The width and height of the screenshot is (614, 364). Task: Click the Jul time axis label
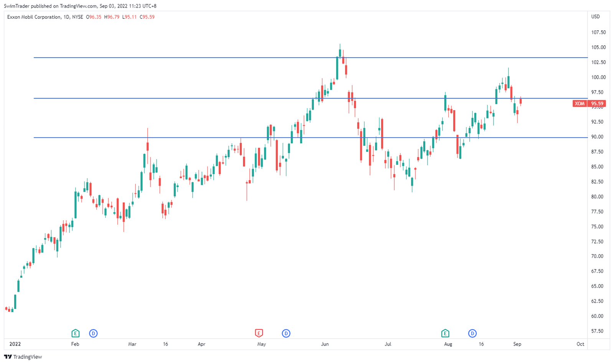click(x=388, y=344)
